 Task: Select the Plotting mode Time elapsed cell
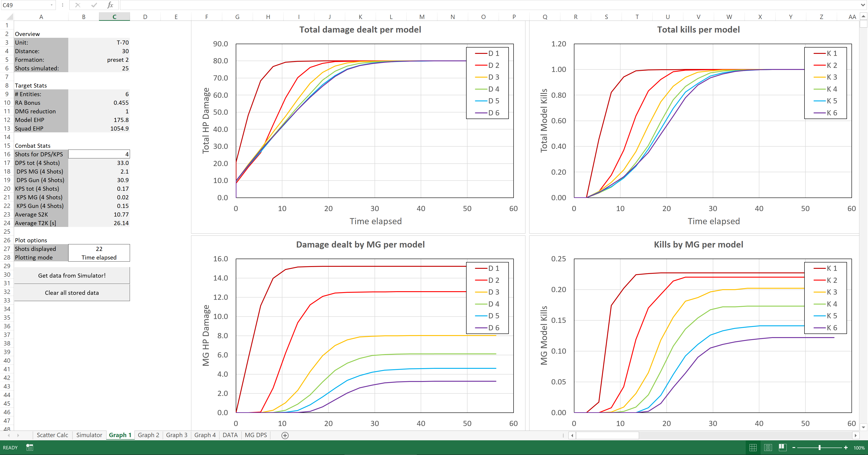(99, 257)
